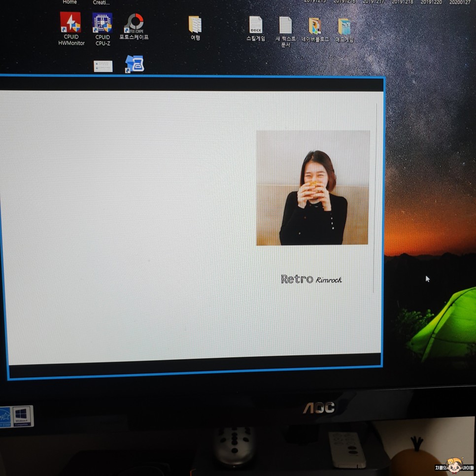Select the white image file thumbnail icon

(x=103, y=66)
